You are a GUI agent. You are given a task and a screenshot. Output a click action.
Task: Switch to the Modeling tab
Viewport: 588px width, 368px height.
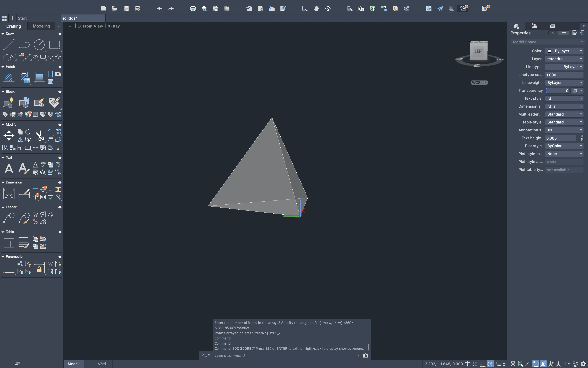click(41, 26)
